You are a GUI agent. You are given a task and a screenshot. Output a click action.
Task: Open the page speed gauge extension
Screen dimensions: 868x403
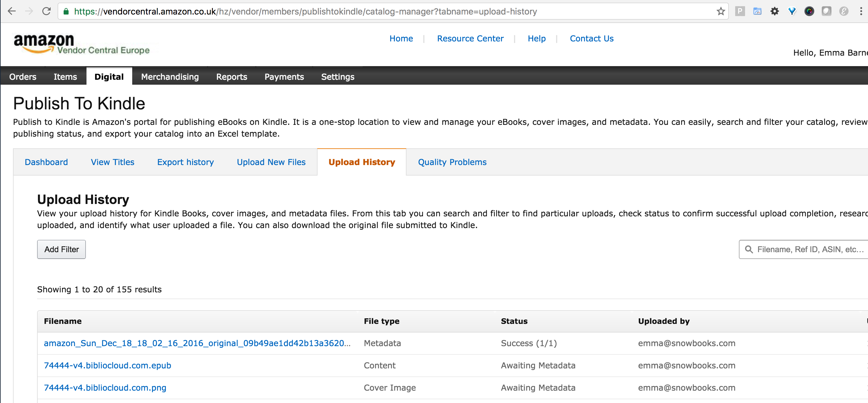pyautogui.click(x=757, y=11)
